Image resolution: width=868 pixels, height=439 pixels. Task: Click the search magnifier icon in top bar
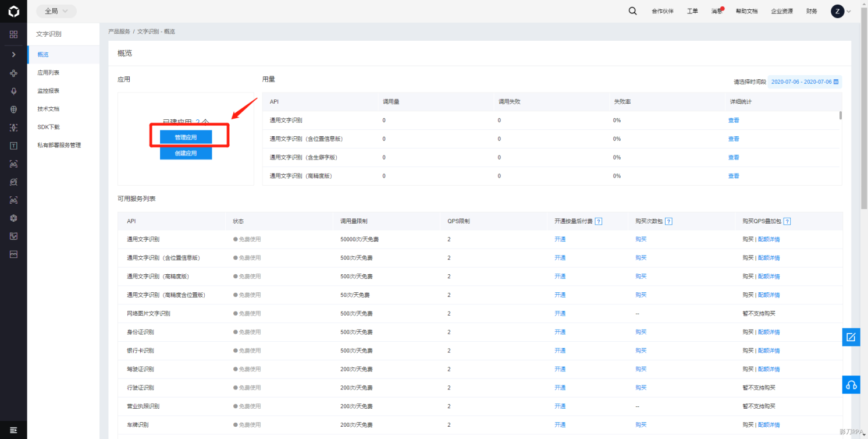pos(632,11)
